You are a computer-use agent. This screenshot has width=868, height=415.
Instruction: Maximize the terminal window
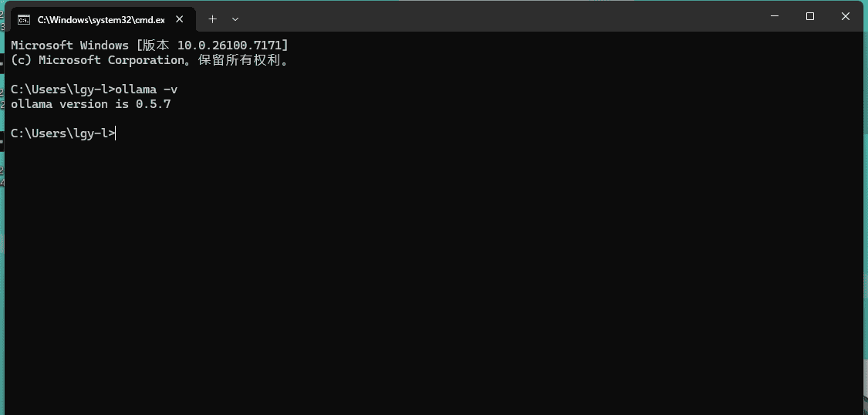810,16
